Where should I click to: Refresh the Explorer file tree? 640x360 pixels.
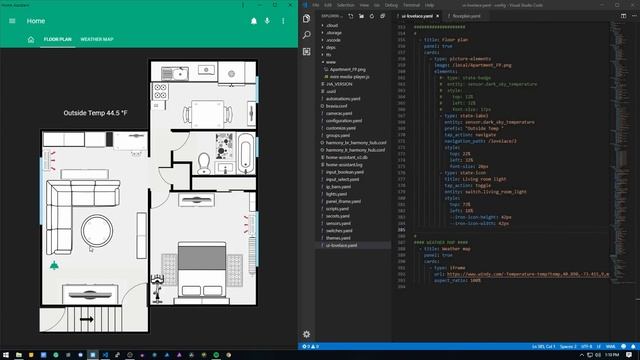(372, 16)
